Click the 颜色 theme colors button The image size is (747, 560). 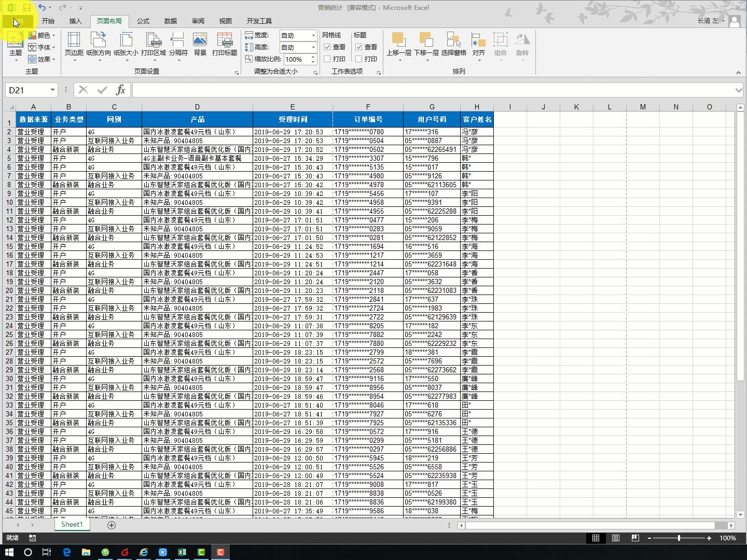coord(42,35)
